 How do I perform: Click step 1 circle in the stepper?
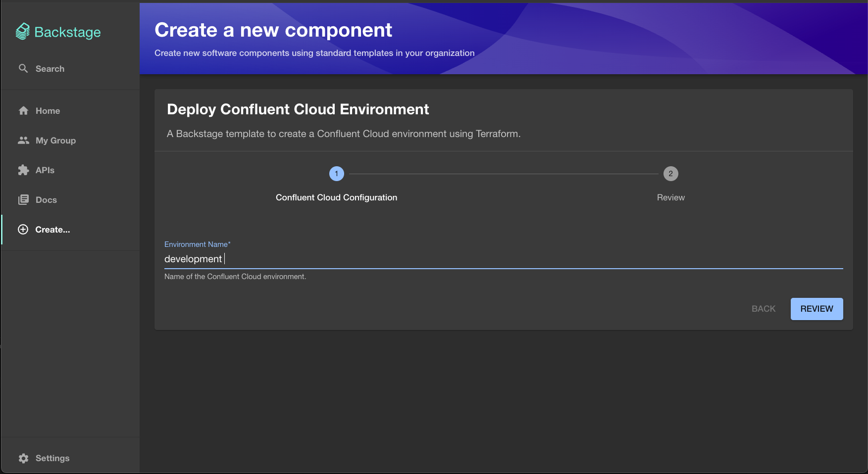tap(337, 174)
